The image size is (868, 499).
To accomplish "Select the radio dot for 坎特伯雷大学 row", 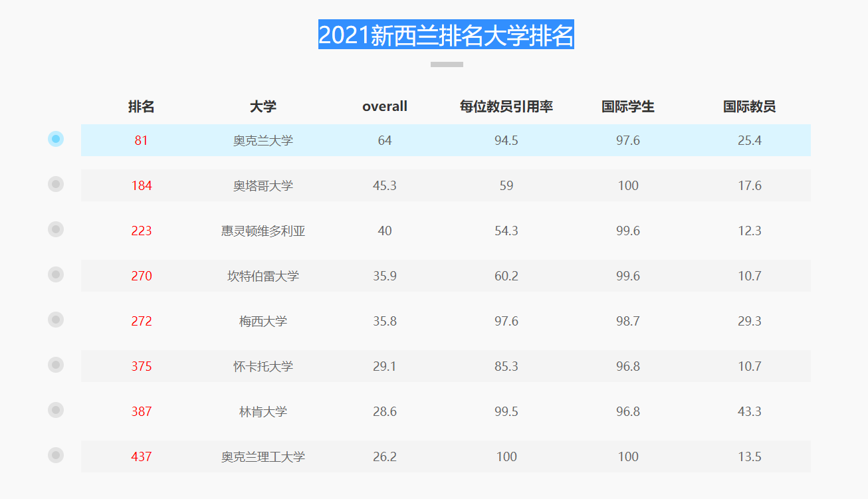I will pyautogui.click(x=56, y=274).
